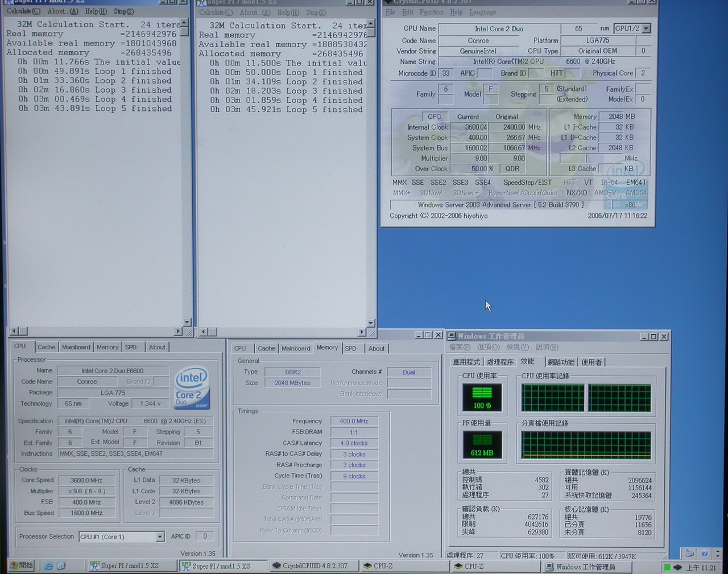The image size is (728, 574).
Task: Open About menu in the Super PI window showing 11.766s
Action: (63, 11)
